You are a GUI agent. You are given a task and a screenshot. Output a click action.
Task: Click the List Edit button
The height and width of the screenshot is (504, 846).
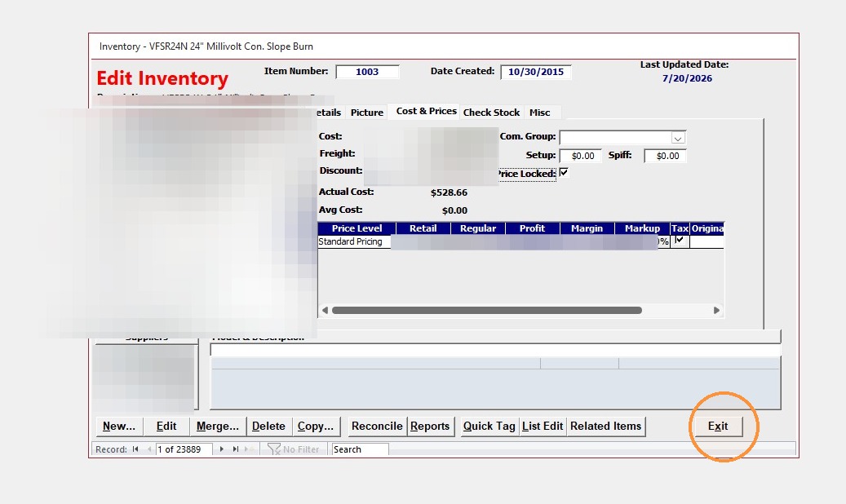pyautogui.click(x=543, y=427)
